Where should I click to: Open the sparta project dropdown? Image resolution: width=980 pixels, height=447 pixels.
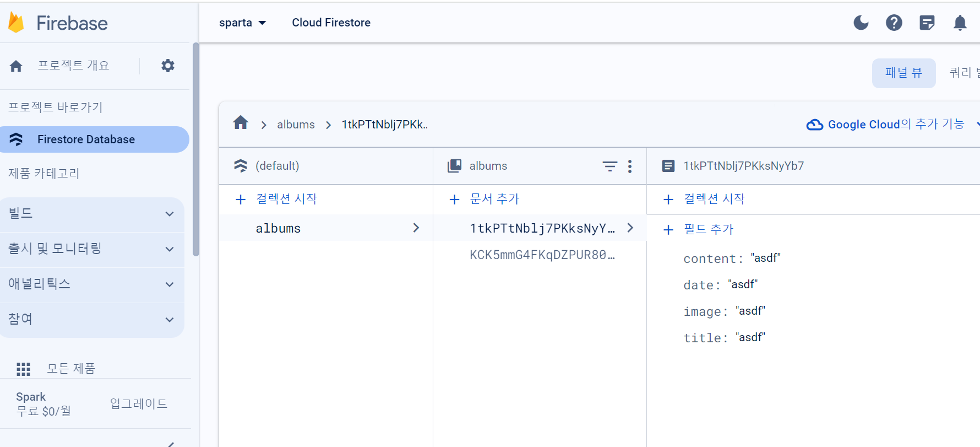coord(243,23)
